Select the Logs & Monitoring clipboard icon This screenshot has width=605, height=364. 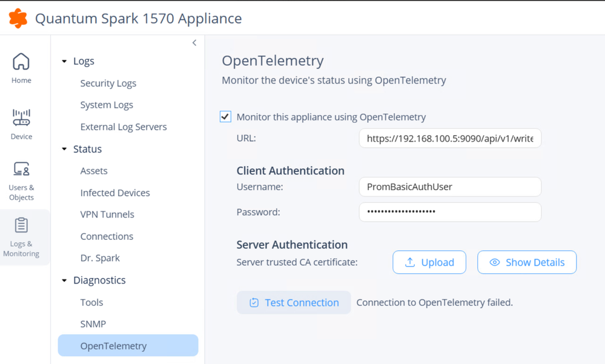click(x=21, y=225)
